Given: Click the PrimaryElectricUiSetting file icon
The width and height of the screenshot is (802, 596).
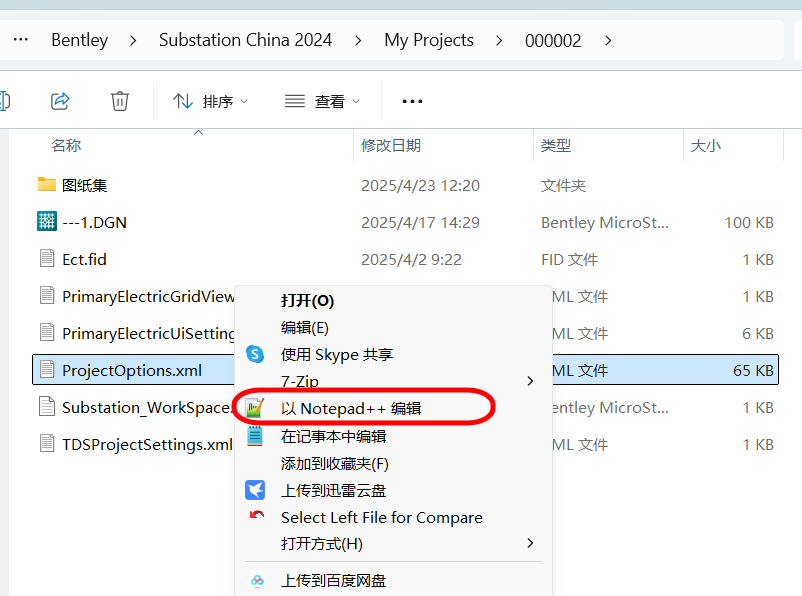Looking at the screenshot, I should coord(47,332).
